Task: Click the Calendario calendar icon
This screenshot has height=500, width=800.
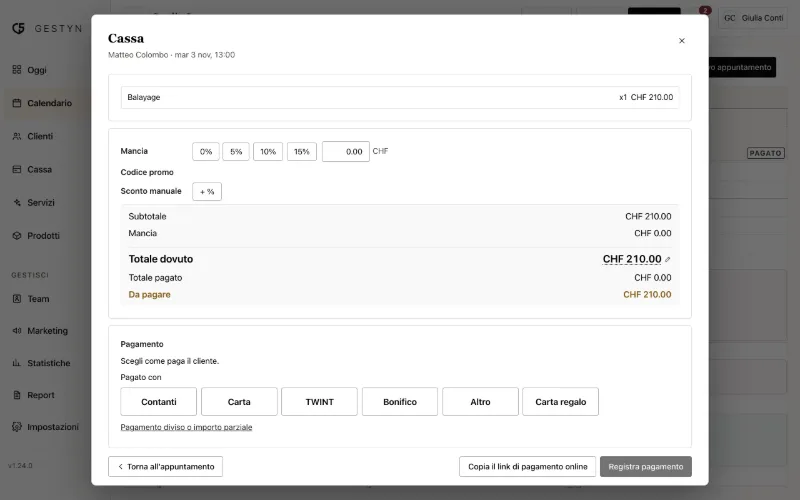Action: 17,103
